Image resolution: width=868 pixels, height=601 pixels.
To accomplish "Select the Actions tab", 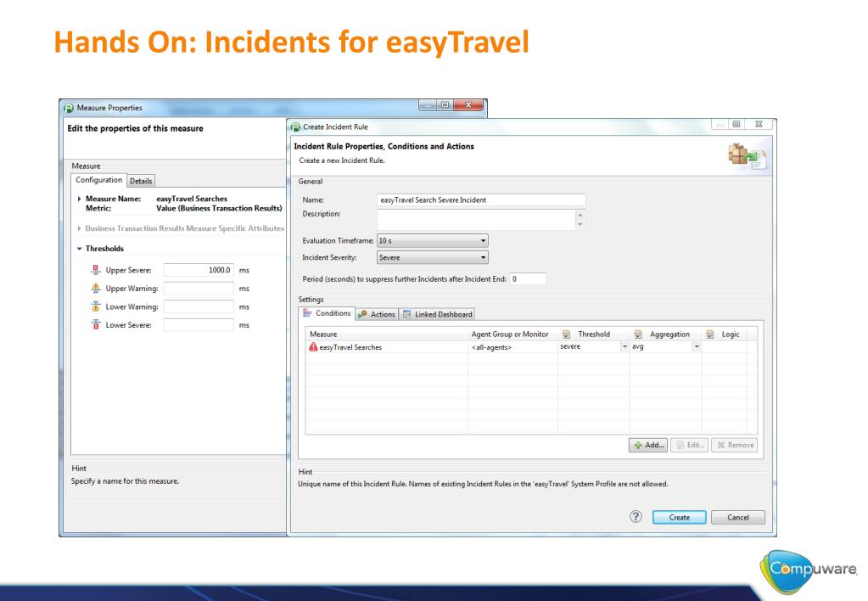I will coord(377,314).
